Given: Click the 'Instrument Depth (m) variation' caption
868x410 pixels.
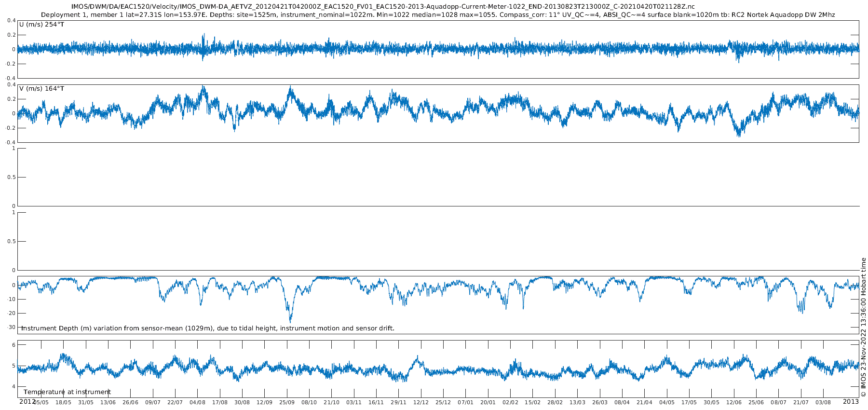Looking at the screenshot, I should point(208,328).
